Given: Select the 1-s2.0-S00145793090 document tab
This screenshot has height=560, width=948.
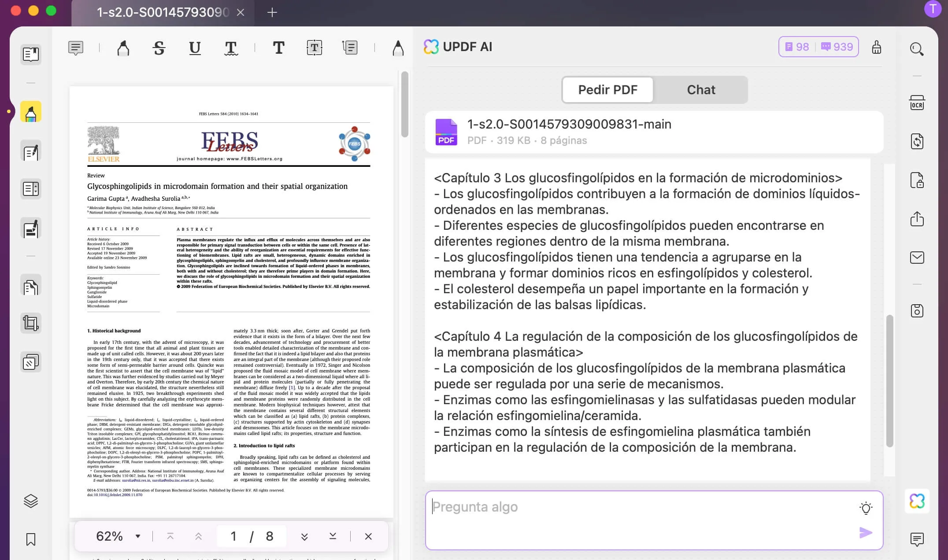Looking at the screenshot, I should (163, 12).
